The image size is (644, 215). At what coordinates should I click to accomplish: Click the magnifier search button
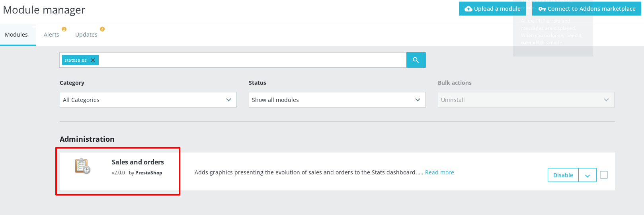(416, 60)
